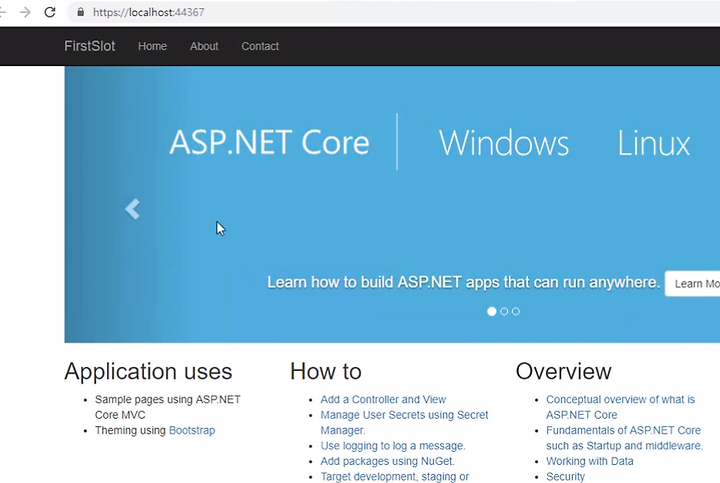The image size is (720, 483).
Task: Open Target development, staging link
Action: (x=394, y=477)
